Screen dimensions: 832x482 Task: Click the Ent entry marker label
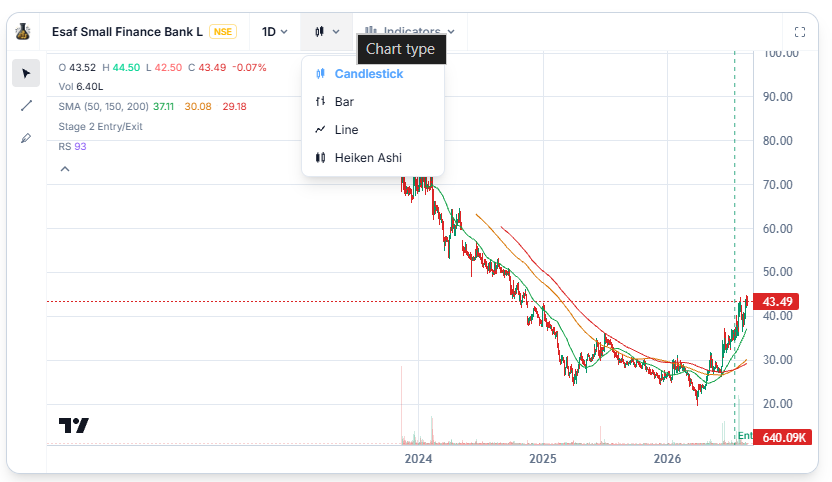tap(745, 436)
